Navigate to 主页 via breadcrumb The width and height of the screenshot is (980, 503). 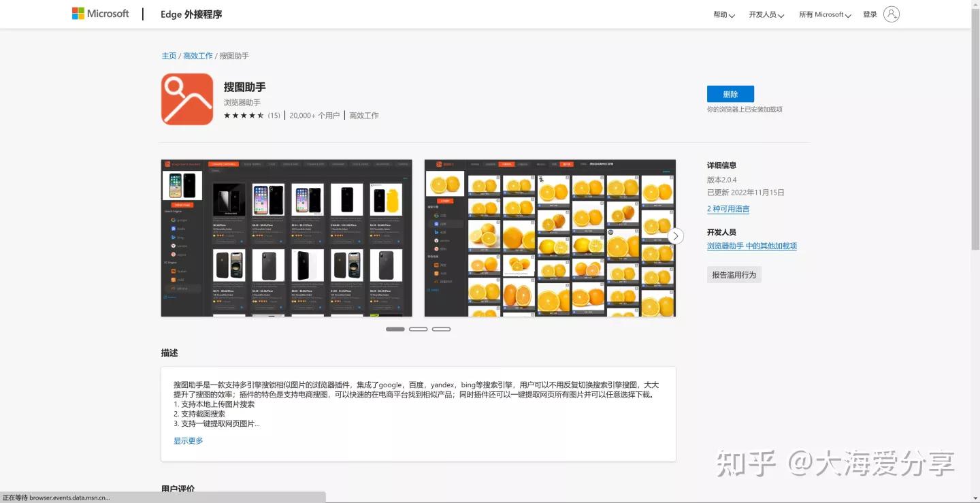click(169, 55)
